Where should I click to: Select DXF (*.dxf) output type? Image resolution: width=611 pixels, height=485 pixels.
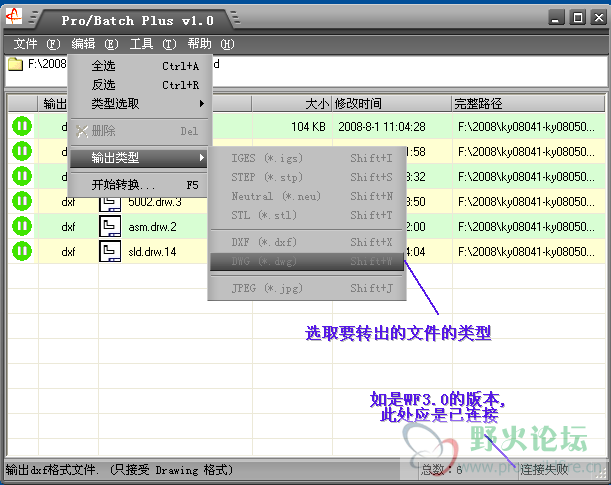point(307,242)
